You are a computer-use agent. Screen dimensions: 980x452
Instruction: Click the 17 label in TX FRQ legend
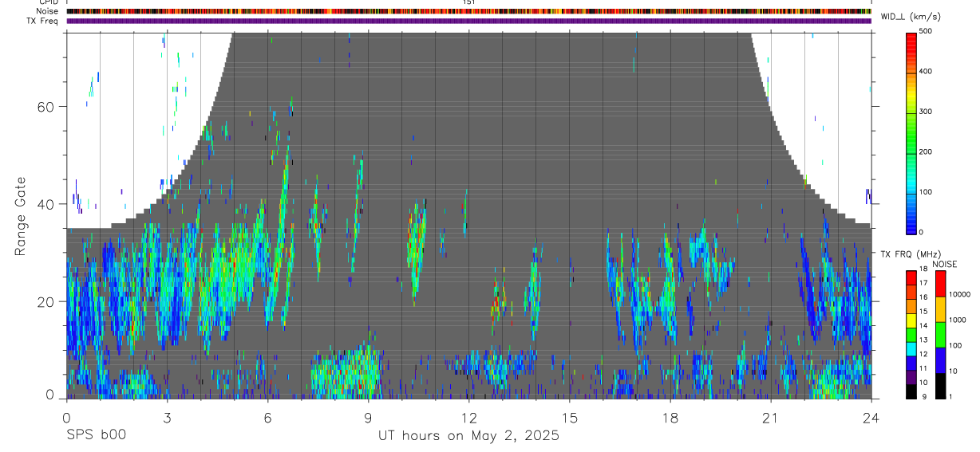[x=923, y=283]
